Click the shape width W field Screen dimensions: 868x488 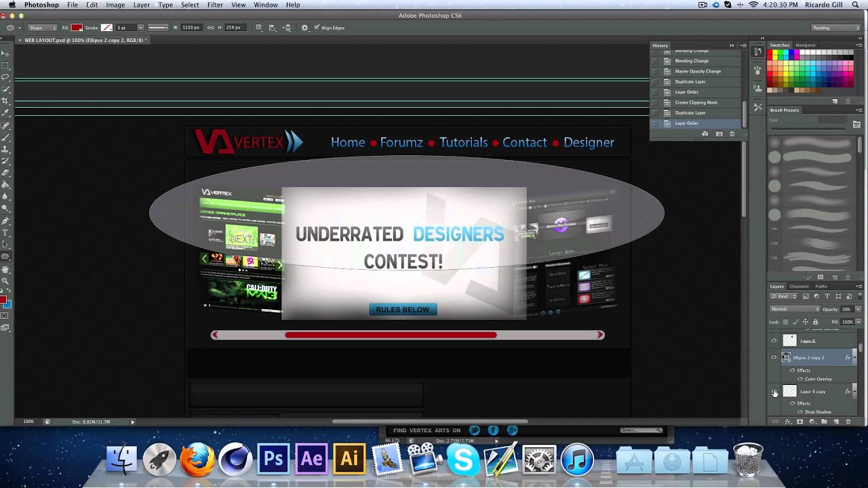point(191,28)
